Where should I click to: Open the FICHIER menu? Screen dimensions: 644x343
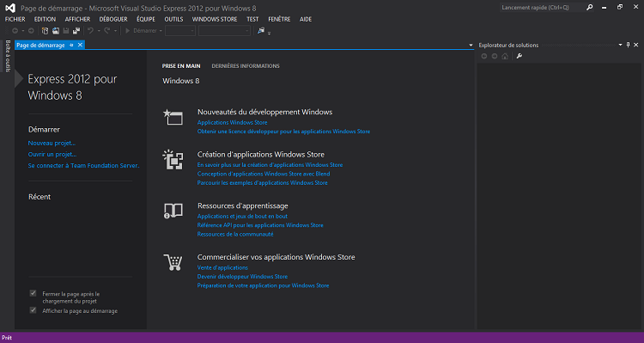coord(15,19)
